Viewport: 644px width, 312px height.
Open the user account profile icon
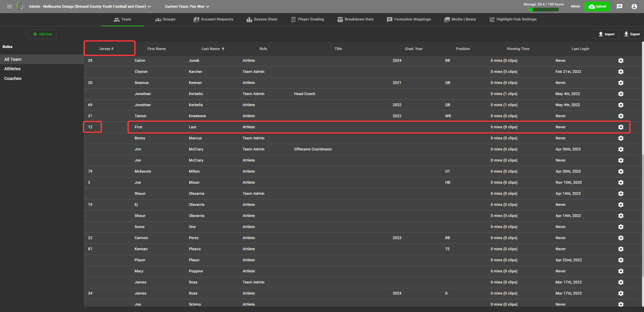(634, 6)
